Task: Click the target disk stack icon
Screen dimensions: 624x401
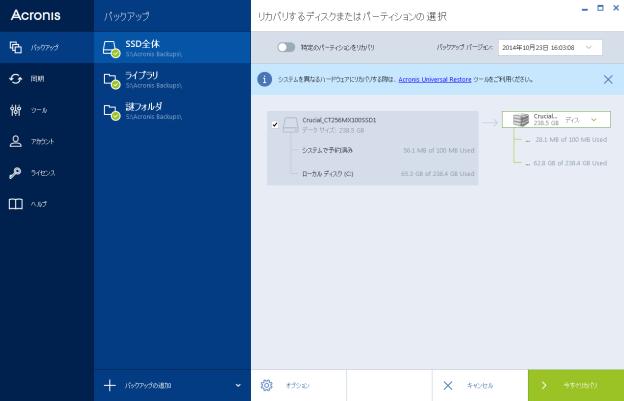Action: tap(521, 119)
